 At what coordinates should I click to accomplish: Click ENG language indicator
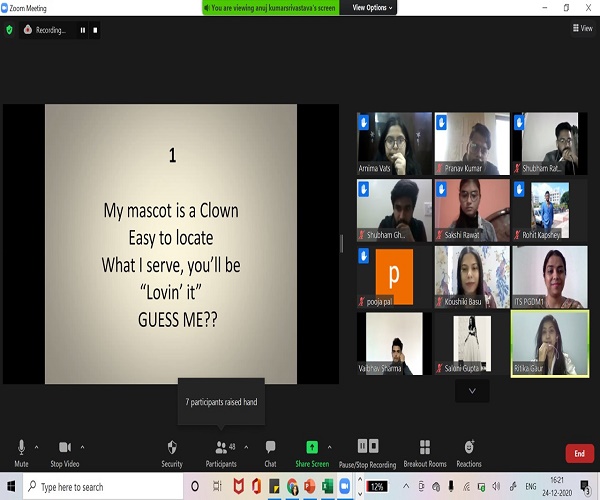click(x=531, y=487)
